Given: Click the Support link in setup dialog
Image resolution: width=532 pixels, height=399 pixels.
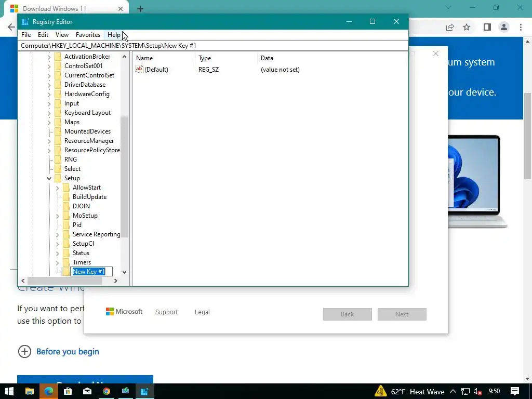Looking at the screenshot, I should 167,312.
